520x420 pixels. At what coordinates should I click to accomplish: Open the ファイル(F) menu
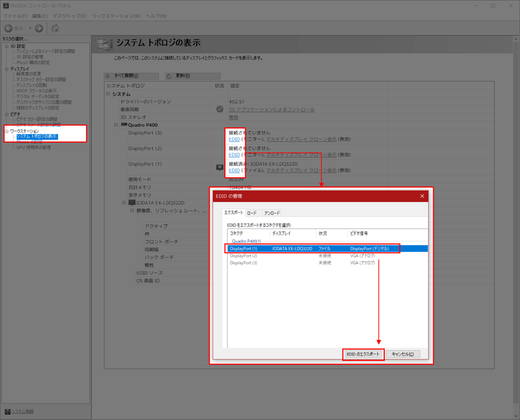pos(15,16)
